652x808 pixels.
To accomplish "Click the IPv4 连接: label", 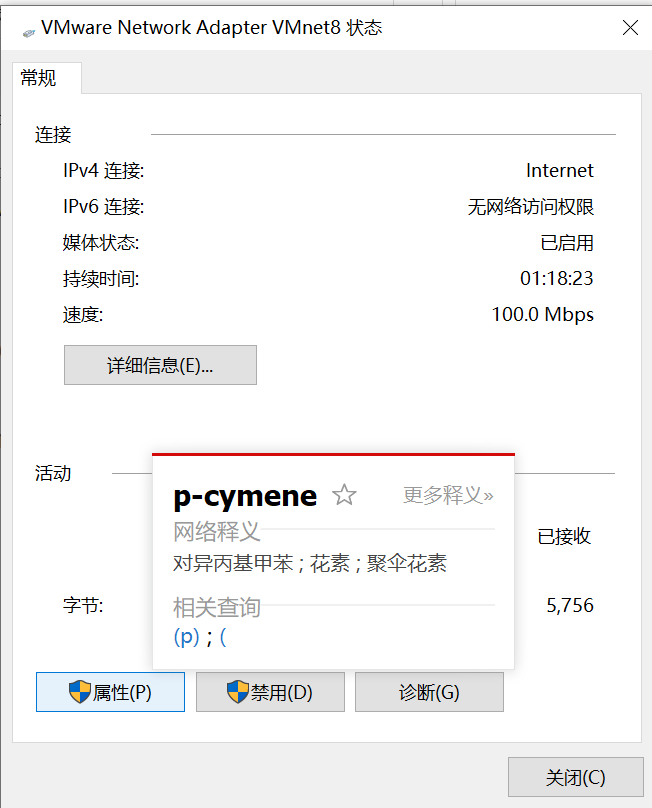I will 104,171.
